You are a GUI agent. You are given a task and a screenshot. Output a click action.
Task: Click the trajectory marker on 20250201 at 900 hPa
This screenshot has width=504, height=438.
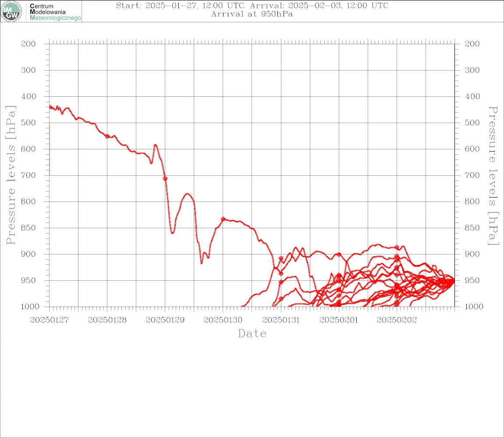point(339,254)
